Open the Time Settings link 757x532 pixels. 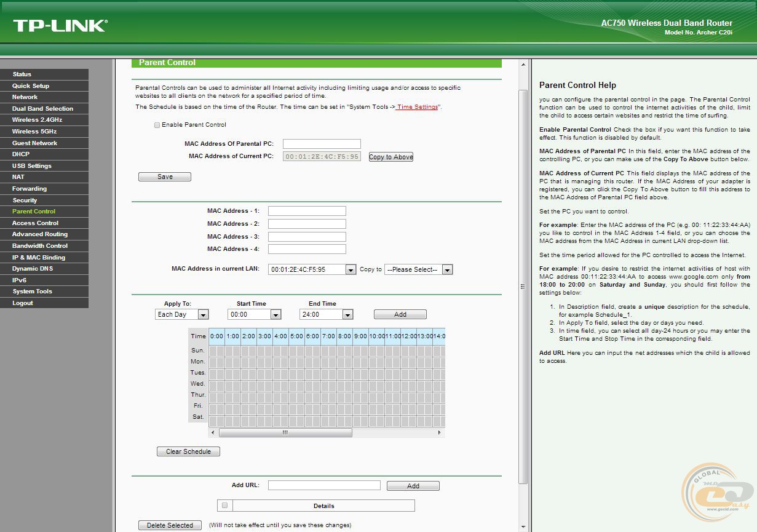pos(417,107)
